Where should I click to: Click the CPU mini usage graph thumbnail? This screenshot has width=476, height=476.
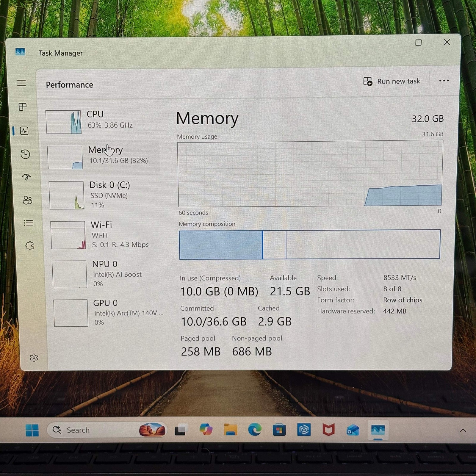click(63, 122)
